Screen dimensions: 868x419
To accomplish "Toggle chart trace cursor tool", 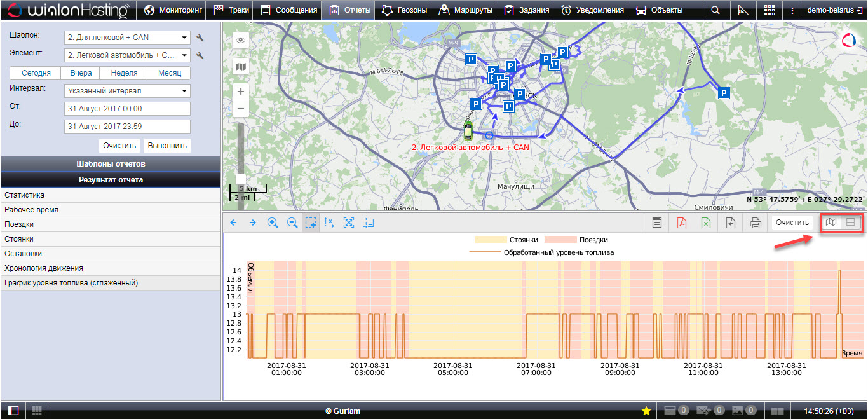I will tap(329, 223).
